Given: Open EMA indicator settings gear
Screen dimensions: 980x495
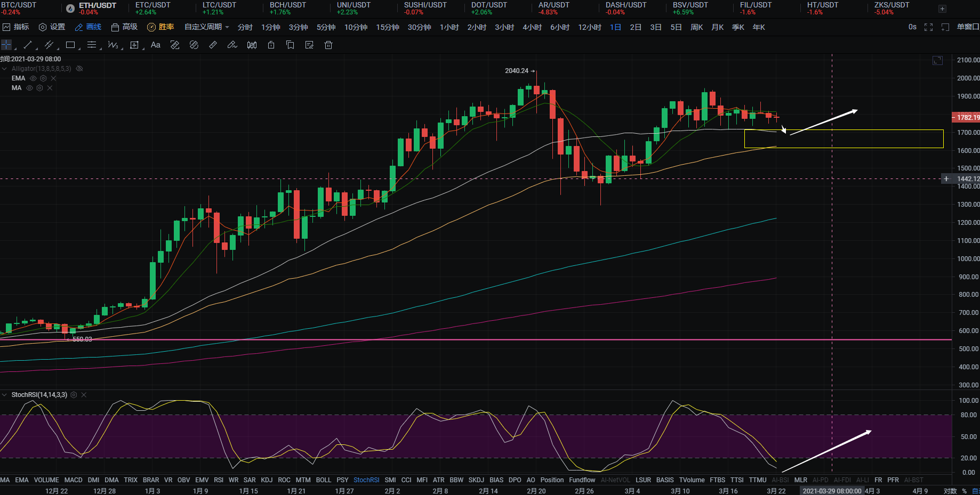Looking at the screenshot, I should pos(43,78).
